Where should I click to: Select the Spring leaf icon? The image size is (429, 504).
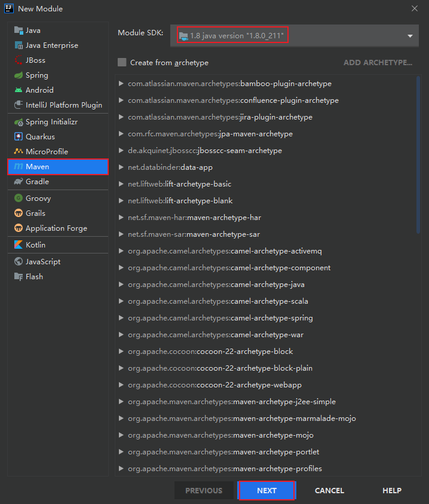19,75
